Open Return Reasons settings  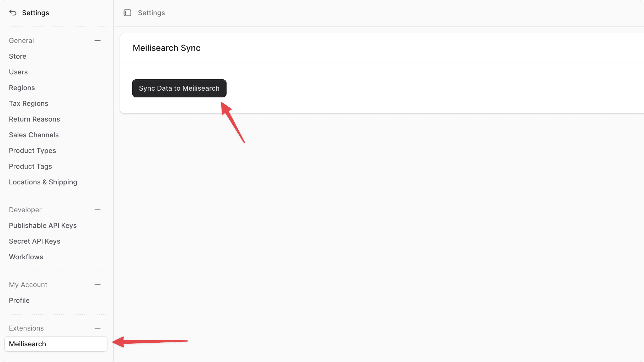tap(34, 119)
